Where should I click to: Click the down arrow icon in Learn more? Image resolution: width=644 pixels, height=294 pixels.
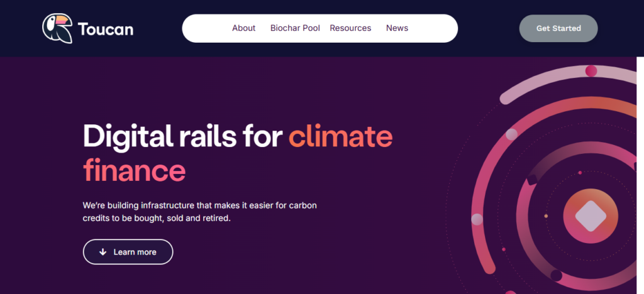point(103,252)
